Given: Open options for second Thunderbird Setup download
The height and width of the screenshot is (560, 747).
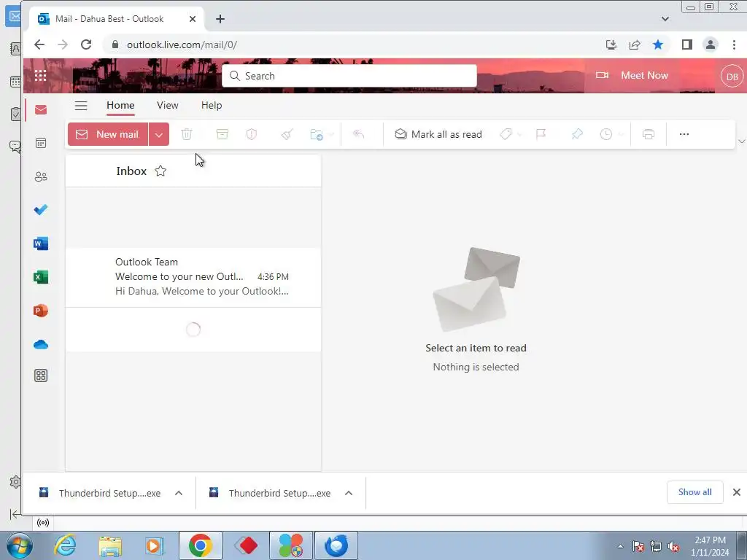Looking at the screenshot, I should pyautogui.click(x=349, y=493).
